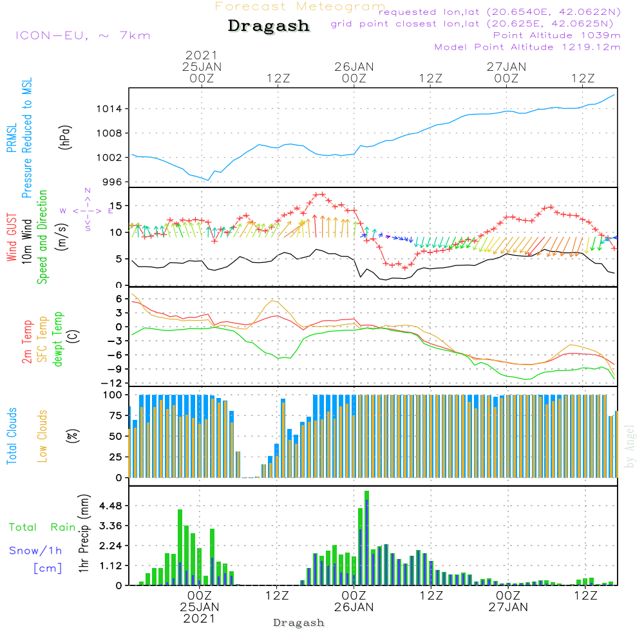Image resolution: width=644 pixels, height=644 pixels.
Task: Click the wind gust curve's highest peak
Action: tap(323, 194)
